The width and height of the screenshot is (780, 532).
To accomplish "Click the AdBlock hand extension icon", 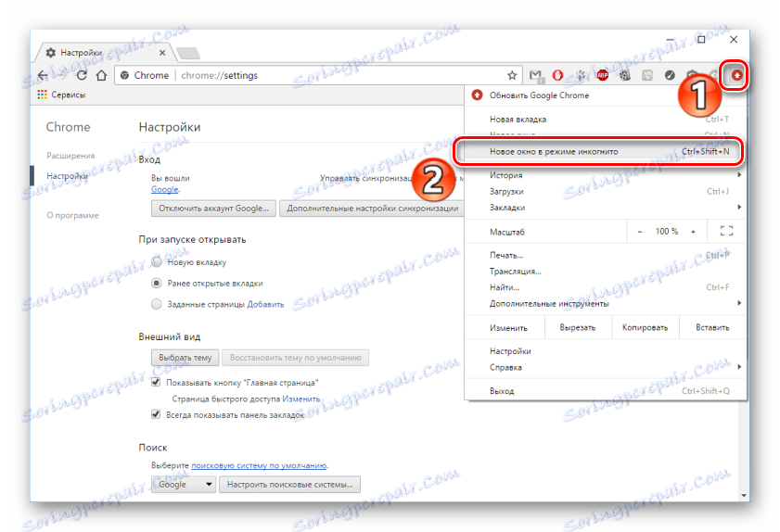I will pyautogui.click(x=557, y=76).
